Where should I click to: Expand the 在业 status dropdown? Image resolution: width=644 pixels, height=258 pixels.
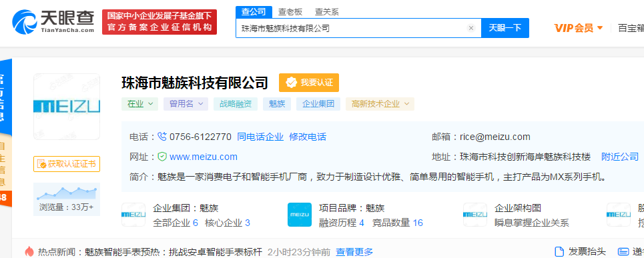139,104
